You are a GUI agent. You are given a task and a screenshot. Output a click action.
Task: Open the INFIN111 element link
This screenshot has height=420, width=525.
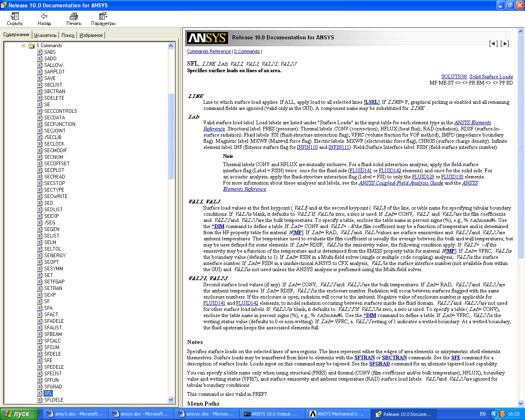pyautogui.click(x=339, y=147)
